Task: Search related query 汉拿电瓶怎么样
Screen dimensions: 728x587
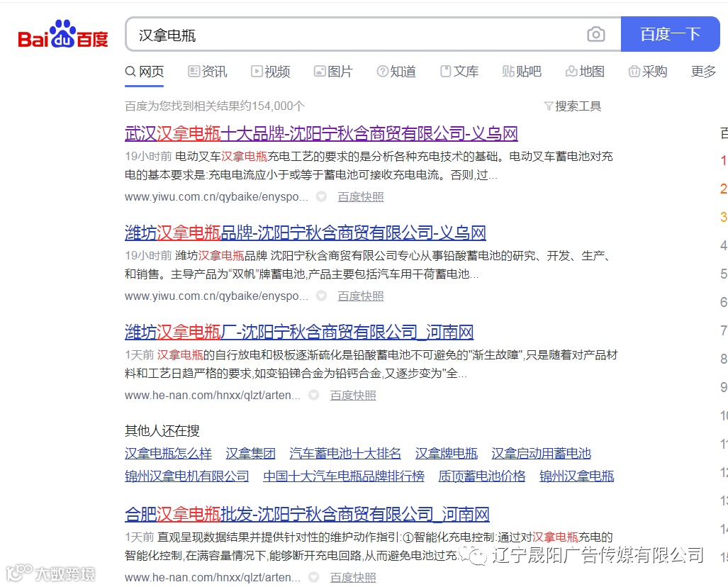Action: point(168,453)
